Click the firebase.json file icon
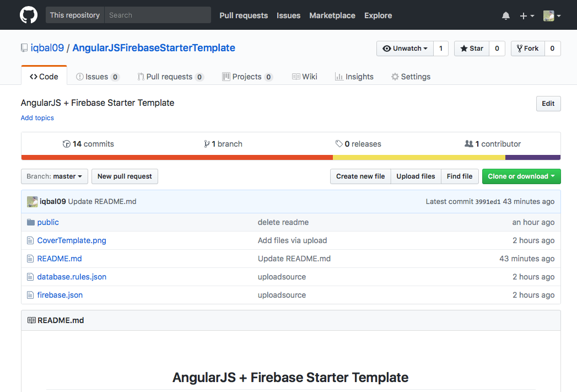 tap(30, 295)
